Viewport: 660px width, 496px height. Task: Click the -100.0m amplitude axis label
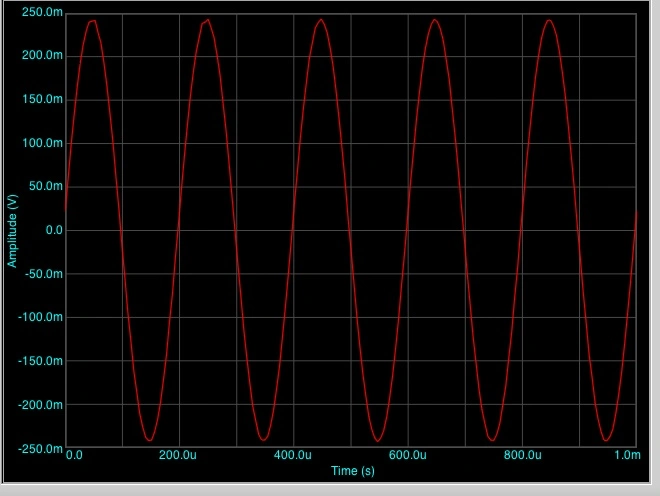[x=40, y=317]
